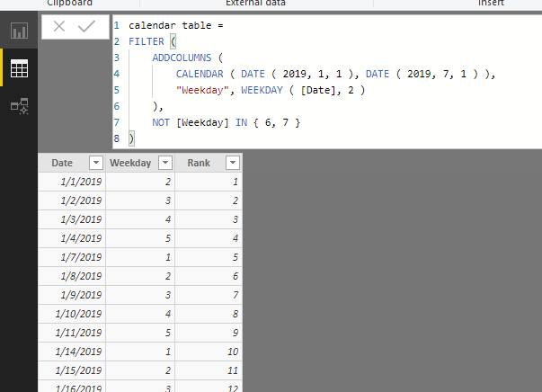542x392 pixels.
Task: Select Rank cell with value 8
Action: (x=209, y=314)
